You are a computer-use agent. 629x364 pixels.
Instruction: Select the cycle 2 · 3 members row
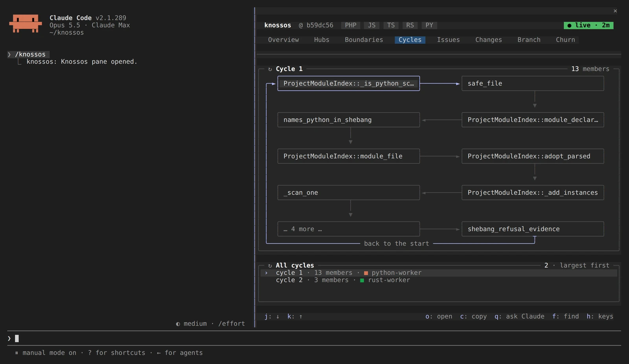click(x=439, y=280)
